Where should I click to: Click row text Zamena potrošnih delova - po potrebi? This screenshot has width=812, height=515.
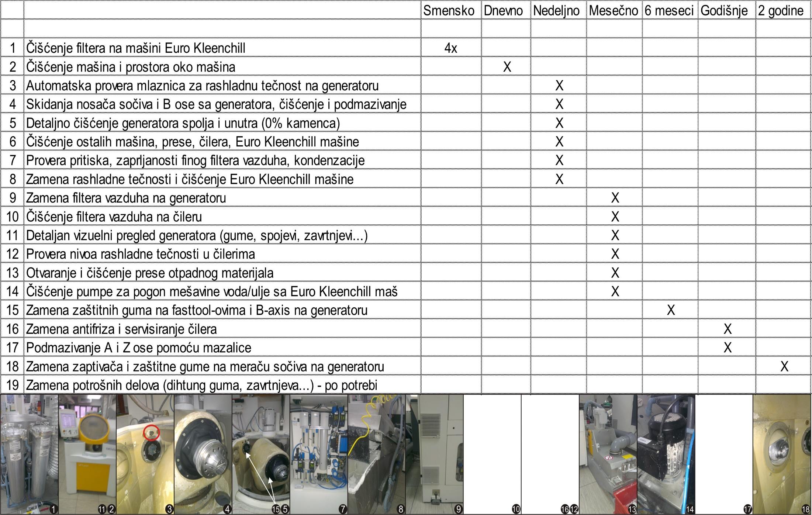click(202, 386)
